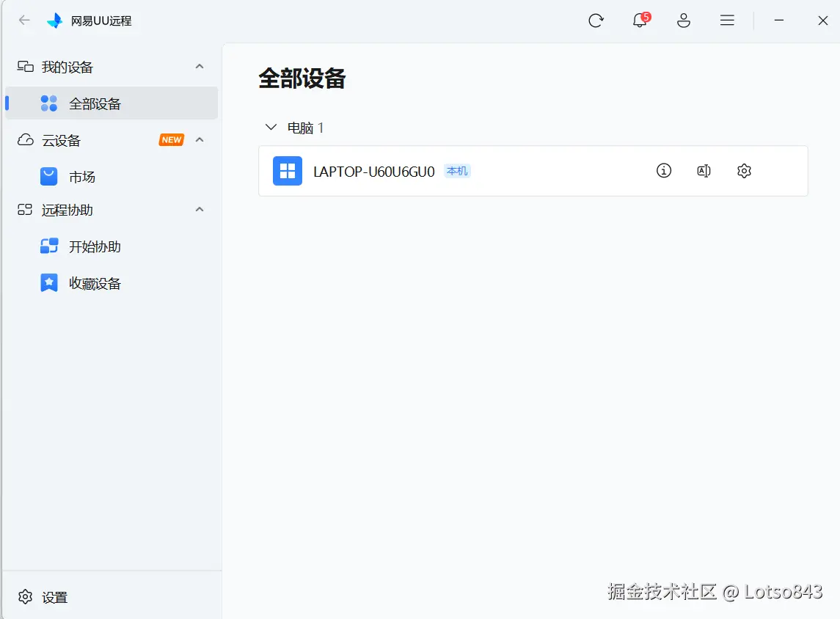Click the back arrow in title bar
Viewport: 840px width, 619px height.
[x=24, y=21]
